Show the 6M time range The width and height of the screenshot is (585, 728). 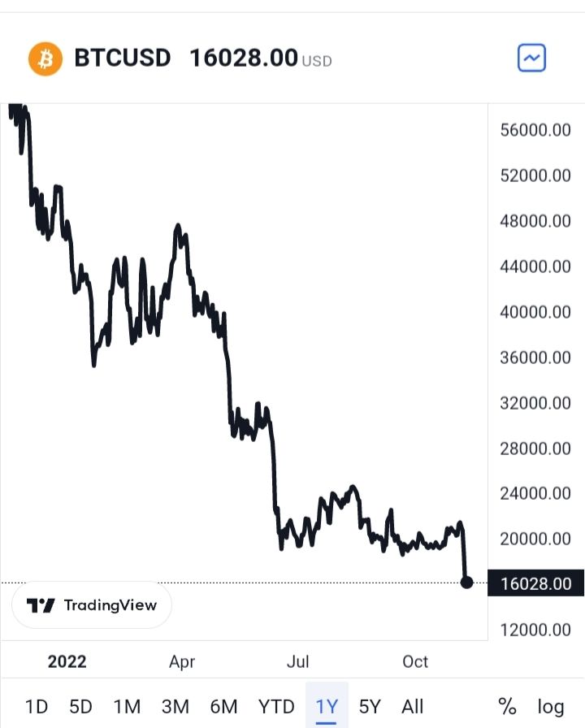tap(223, 706)
